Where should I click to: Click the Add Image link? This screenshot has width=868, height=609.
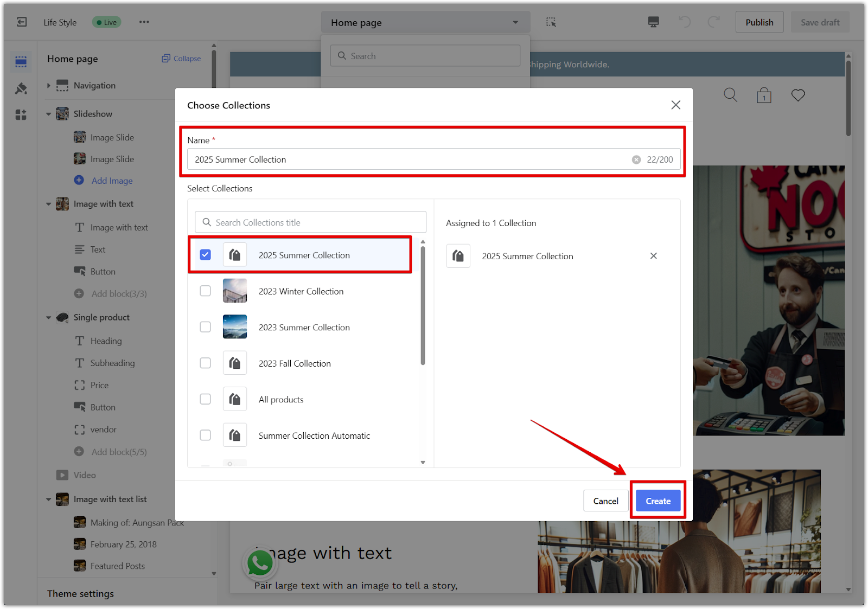coord(112,181)
